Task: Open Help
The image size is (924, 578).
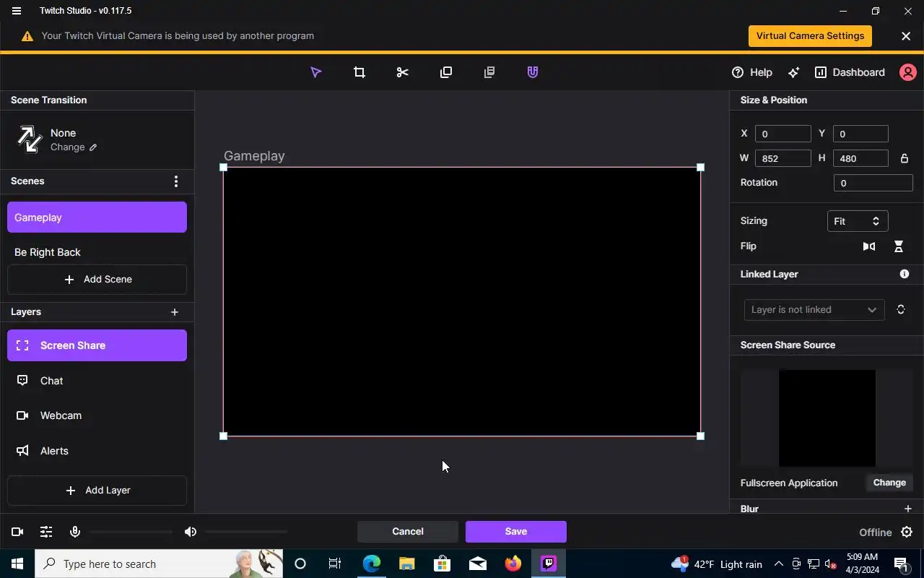Action: (751, 72)
